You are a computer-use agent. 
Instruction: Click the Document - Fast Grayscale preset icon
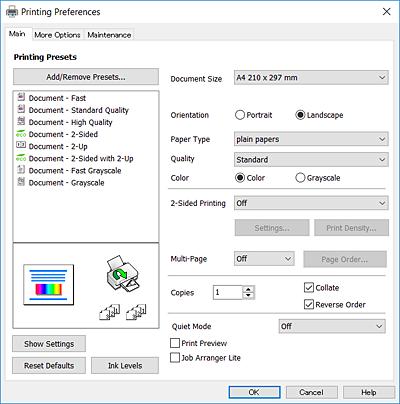[x=21, y=169]
